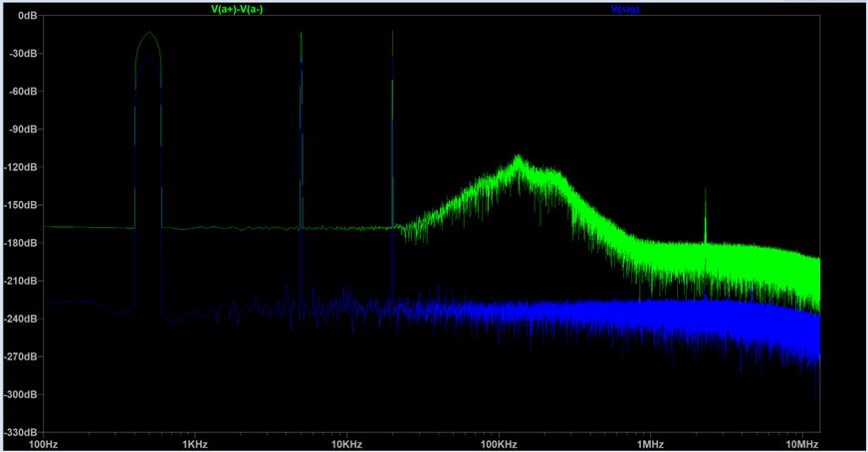Click the 100KHz frequency axis label
The image size is (868, 452).
[499, 444]
